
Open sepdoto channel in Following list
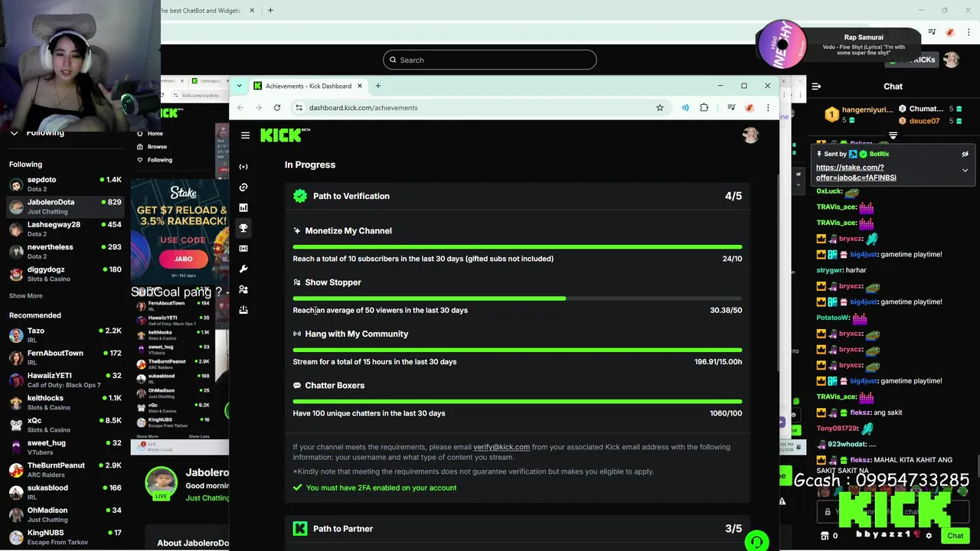pyautogui.click(x=65, y=184)
